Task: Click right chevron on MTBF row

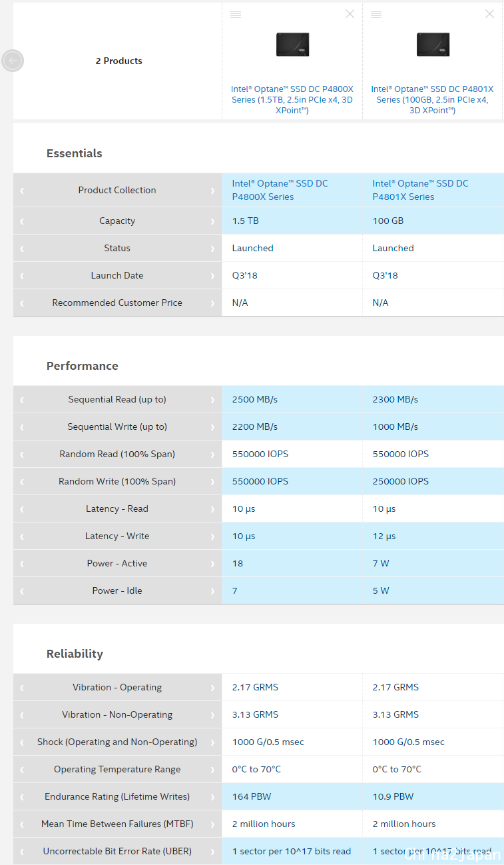Action: tap(212, 824)
